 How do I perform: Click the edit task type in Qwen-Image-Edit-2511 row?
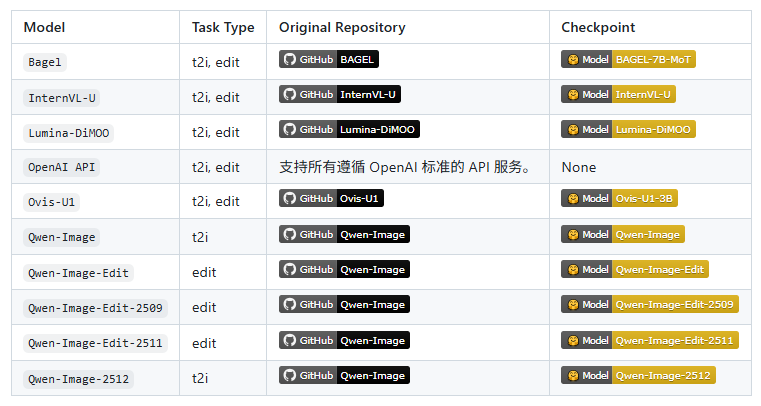point(204,343)
